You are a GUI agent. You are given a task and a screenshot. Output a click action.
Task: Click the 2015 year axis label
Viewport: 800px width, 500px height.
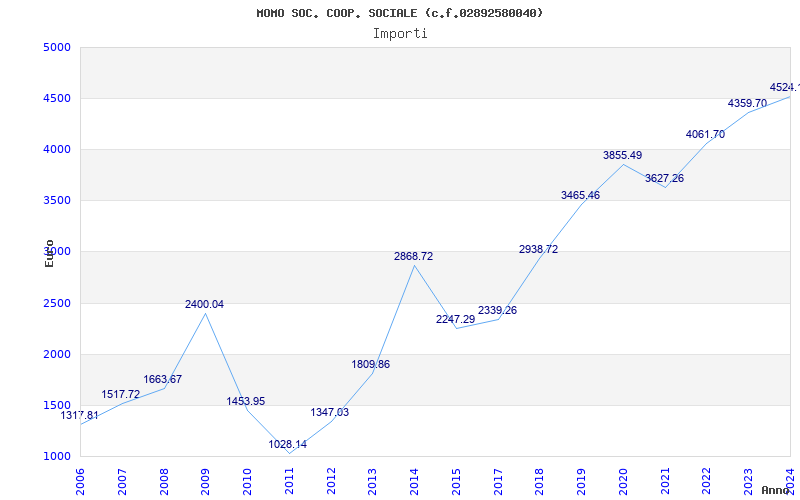click(457, 481)
